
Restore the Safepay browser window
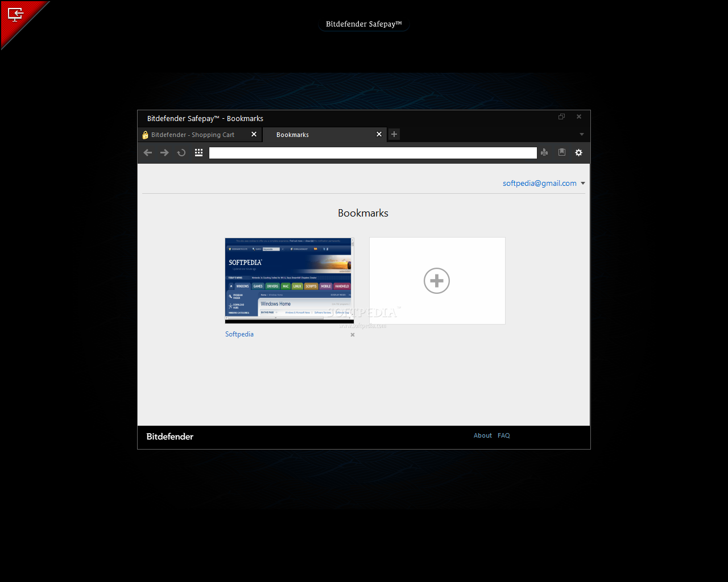tap(561, 117)
